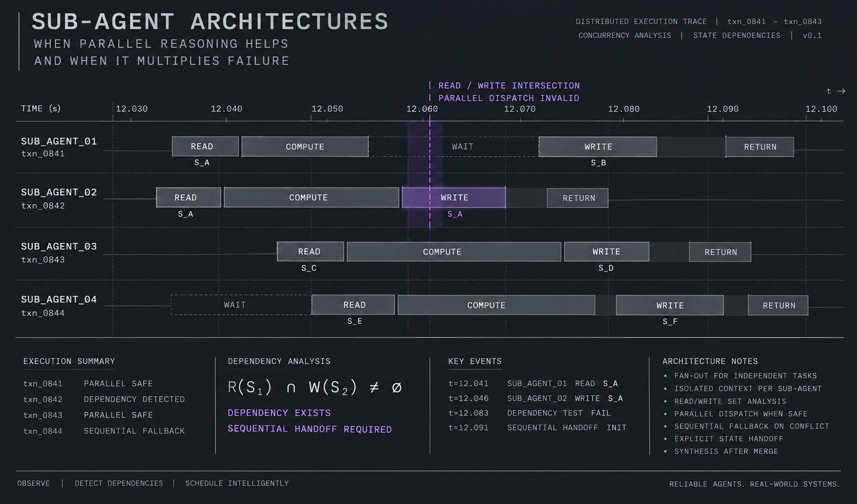The height and width of the screenshot is (504, 857).
Task: Click SCHEDULE INTELLIGENTLY in footer
Action: pos(237,483)
